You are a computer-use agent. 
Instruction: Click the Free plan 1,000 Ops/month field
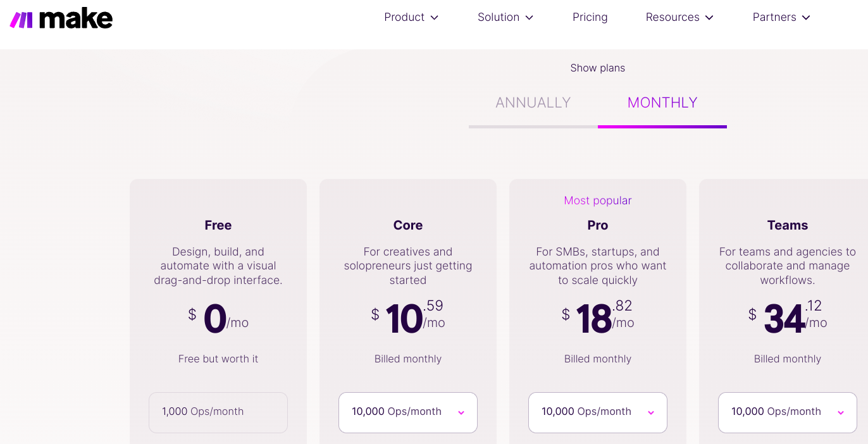point(218,412)
